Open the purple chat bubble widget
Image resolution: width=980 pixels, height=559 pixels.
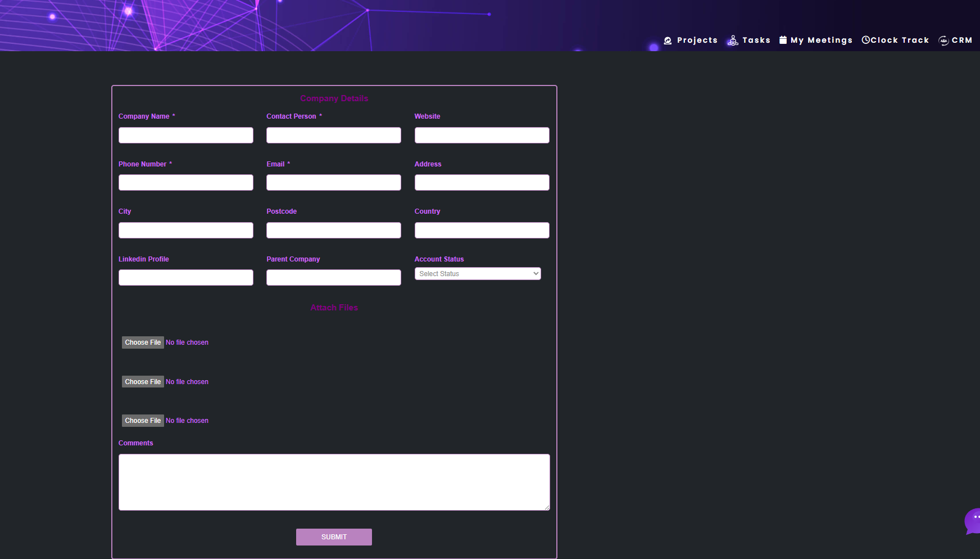pos(973,521)
